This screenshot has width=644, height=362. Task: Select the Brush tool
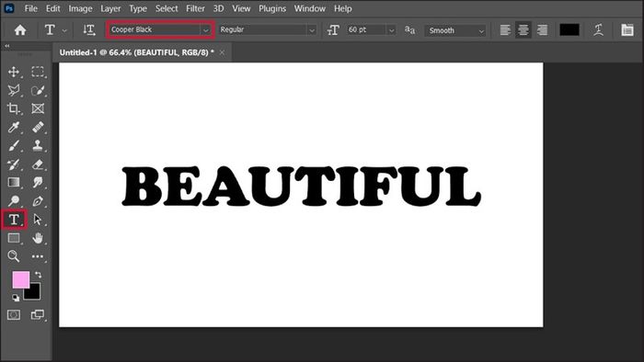14,145
